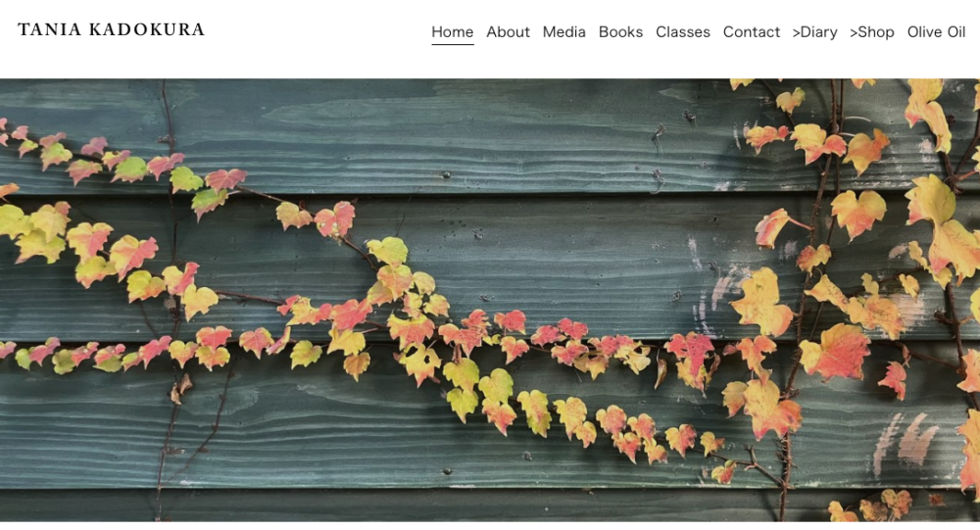Image resolution: width=980 pixels, height=530 pixels.
Task: Click the TANIA KADOKURA site logo
Action: point(112,29)
